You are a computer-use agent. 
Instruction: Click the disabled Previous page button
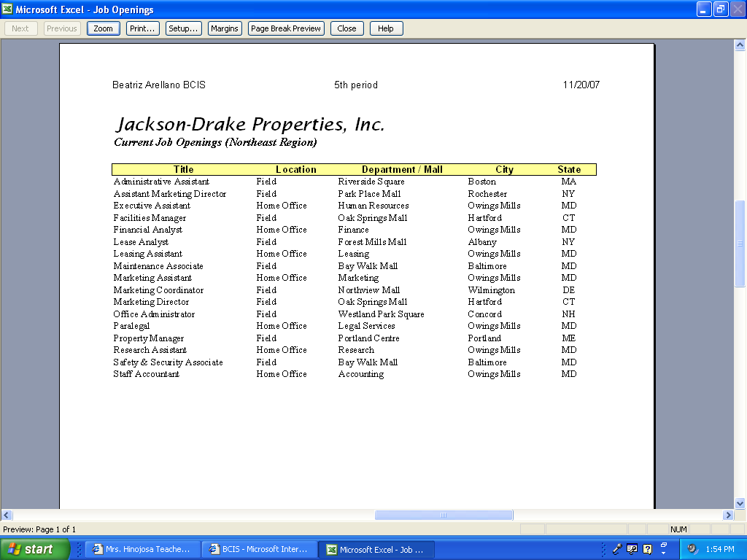(x=61, y=28)
